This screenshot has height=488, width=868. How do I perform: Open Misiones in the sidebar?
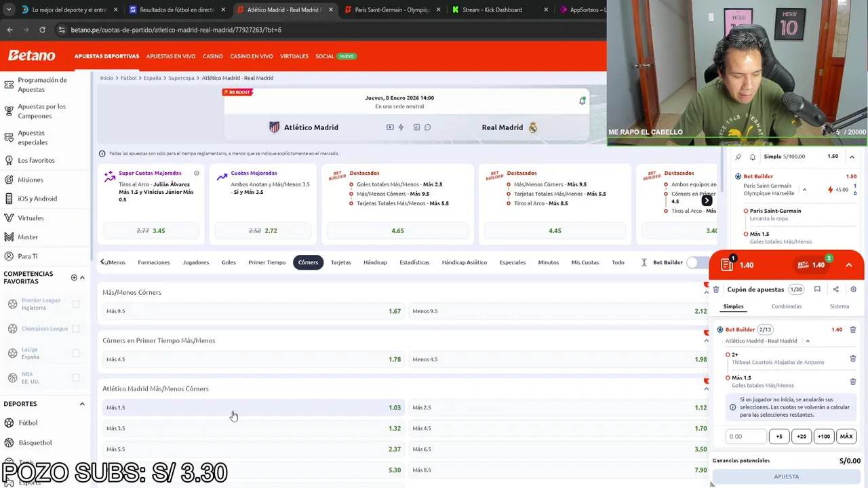coord(31,180)
